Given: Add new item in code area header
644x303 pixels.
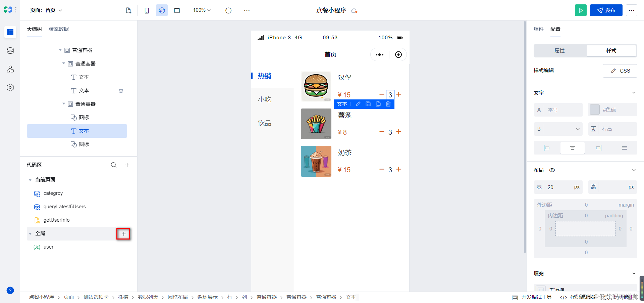Looking at the screenshot, I should (127, 165).
